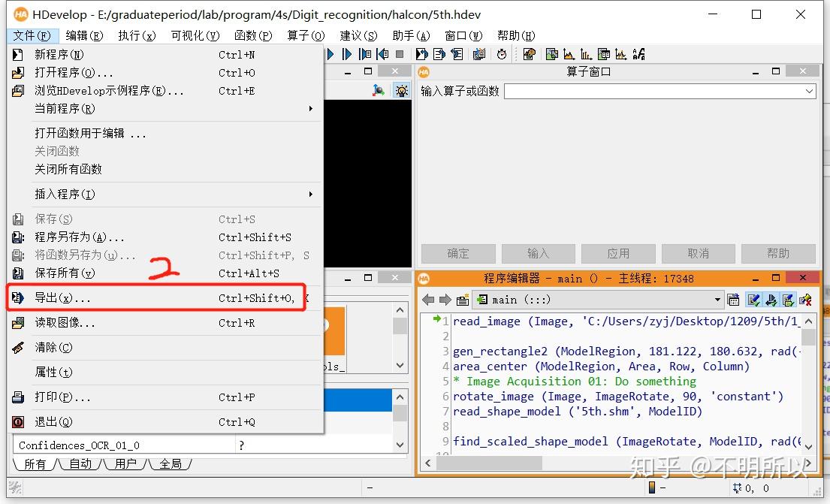Click the Stop execution square icon
830x504 pixels.
[x=400, y=54]
